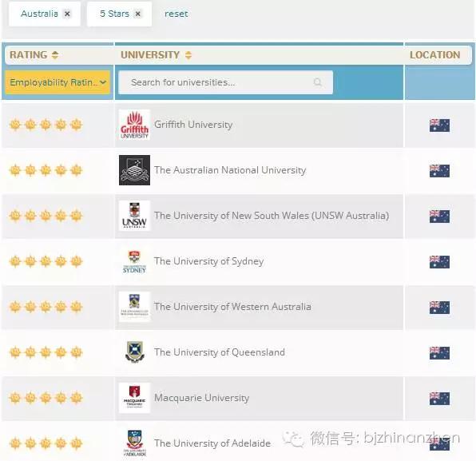
Task: Sort by the UNIVERSITY column arrows
Action: click(188, 55)
